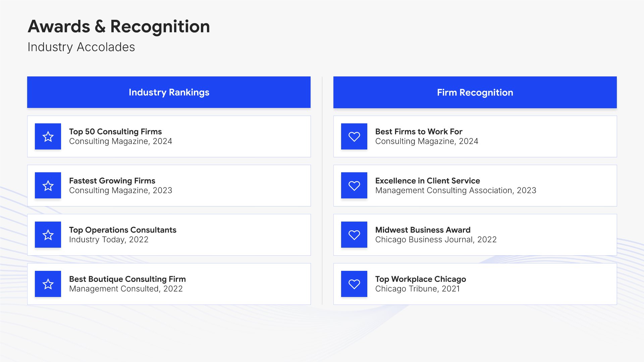This screenshot has width=644, height=362.
Task: Click star icon beside Top 50 Consulting Firms
Action: pos(48,136)
